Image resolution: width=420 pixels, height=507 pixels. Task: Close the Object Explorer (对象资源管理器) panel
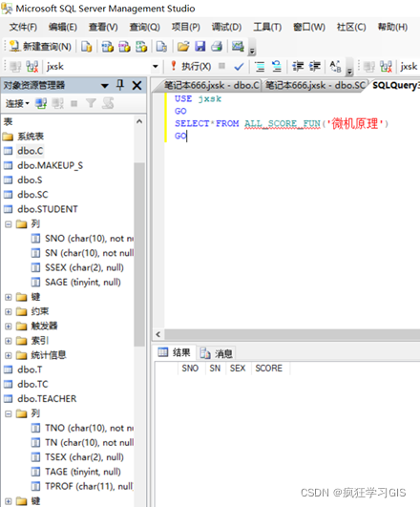click(x=137, y=85)
